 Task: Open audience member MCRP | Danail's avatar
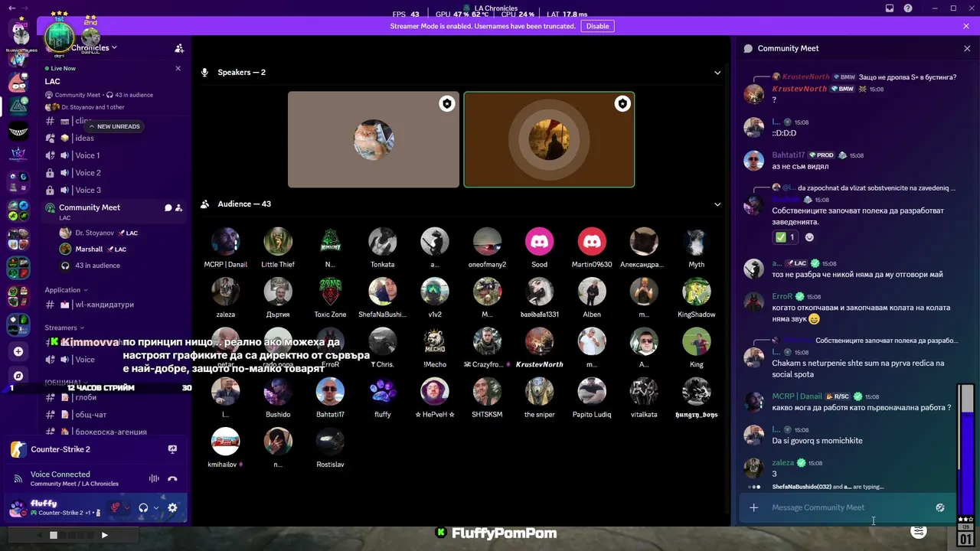click(225, 242)
